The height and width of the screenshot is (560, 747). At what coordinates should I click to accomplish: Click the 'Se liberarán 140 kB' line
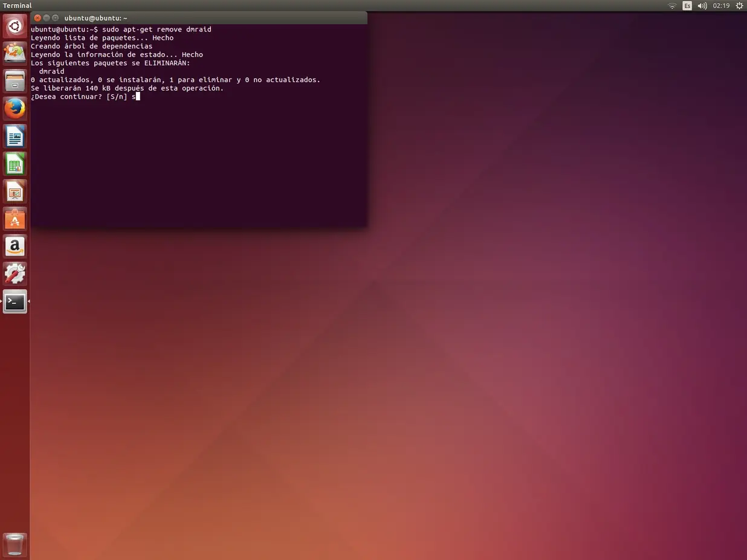coord(127,88)
